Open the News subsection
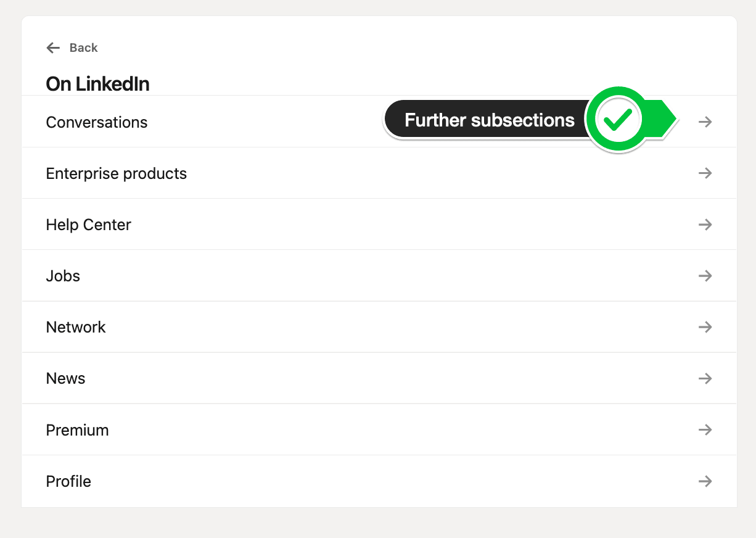The image size is (756, 538). click(x=379, y=378)
